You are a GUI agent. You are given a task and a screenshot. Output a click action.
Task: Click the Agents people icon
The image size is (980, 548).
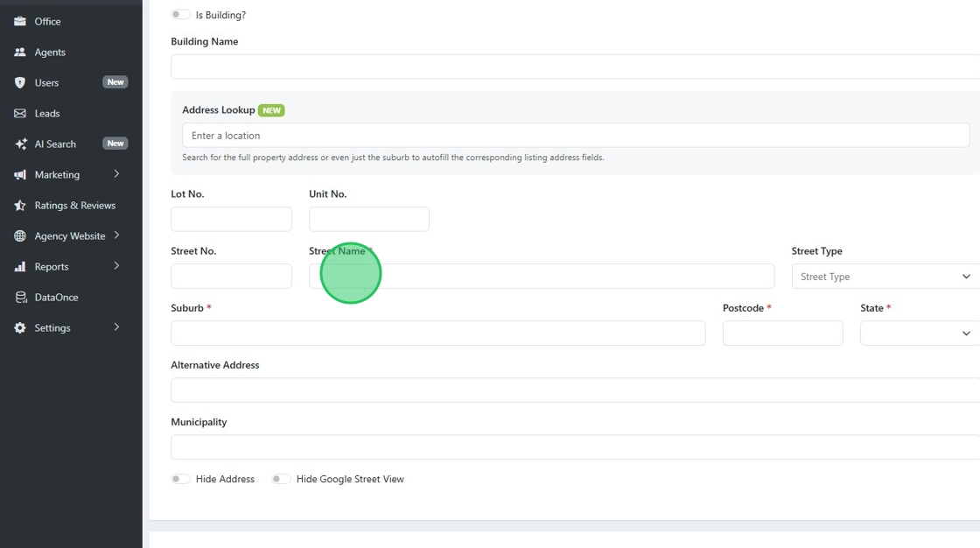20,53
